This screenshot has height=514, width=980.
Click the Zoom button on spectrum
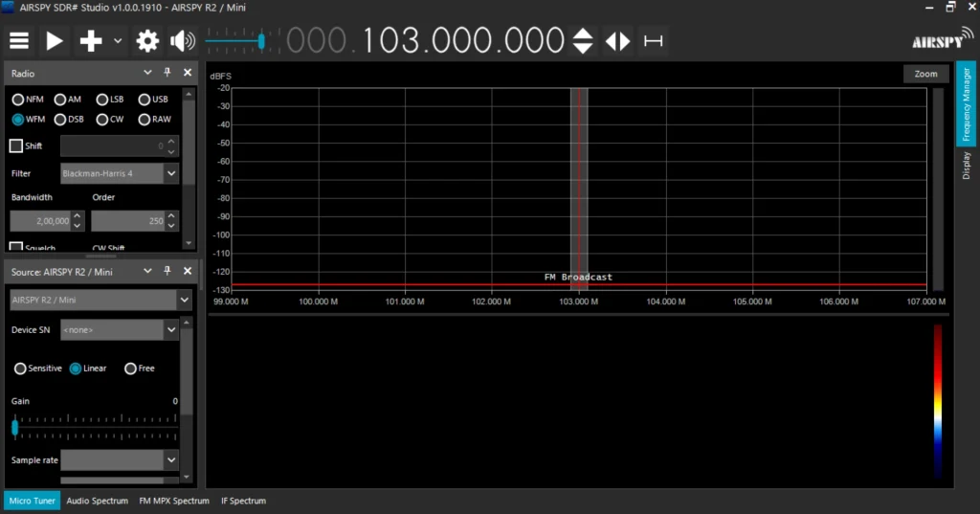tap(925, 74)
